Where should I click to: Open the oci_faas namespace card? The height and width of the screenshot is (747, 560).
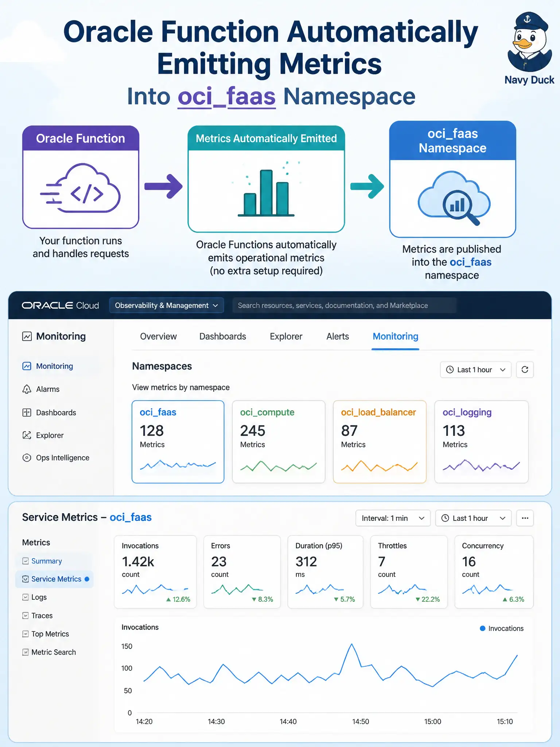(x=178, y=442)
